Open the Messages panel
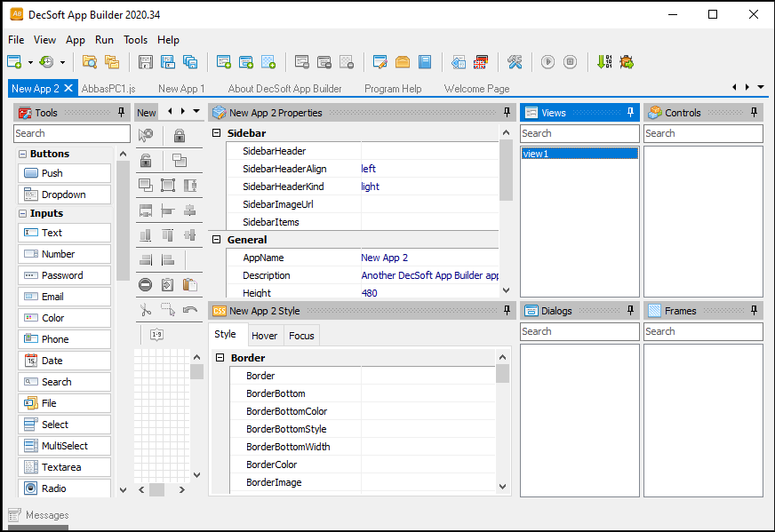This screenshot has width=775, height=532. pyautogui.click(x=39, y=515)
